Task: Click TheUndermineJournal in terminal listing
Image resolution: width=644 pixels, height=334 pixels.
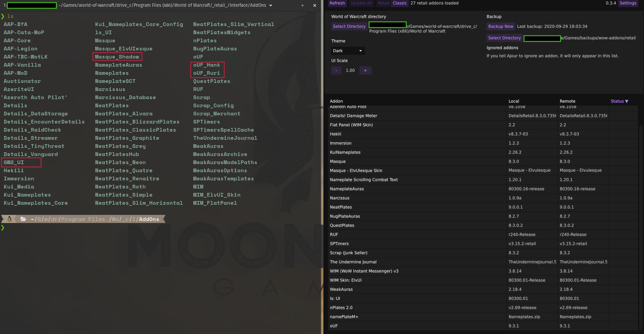Action: coord(225,138)
